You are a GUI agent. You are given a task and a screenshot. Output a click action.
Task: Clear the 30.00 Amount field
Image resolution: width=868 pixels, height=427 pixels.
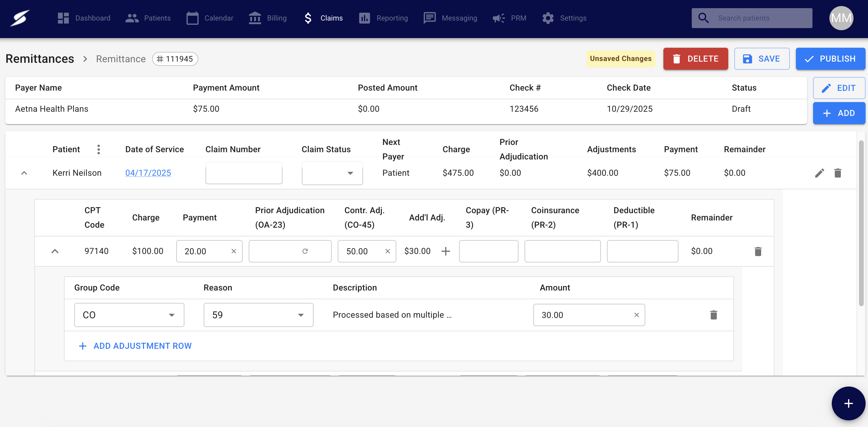636,315
